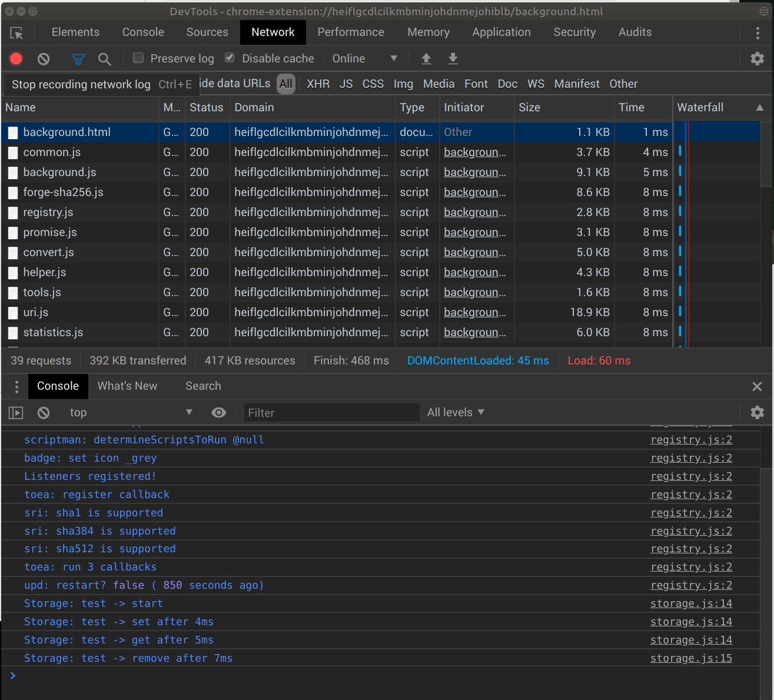Clear the console output
Screen dimensions: 774x700
click(x=44, y=412)
